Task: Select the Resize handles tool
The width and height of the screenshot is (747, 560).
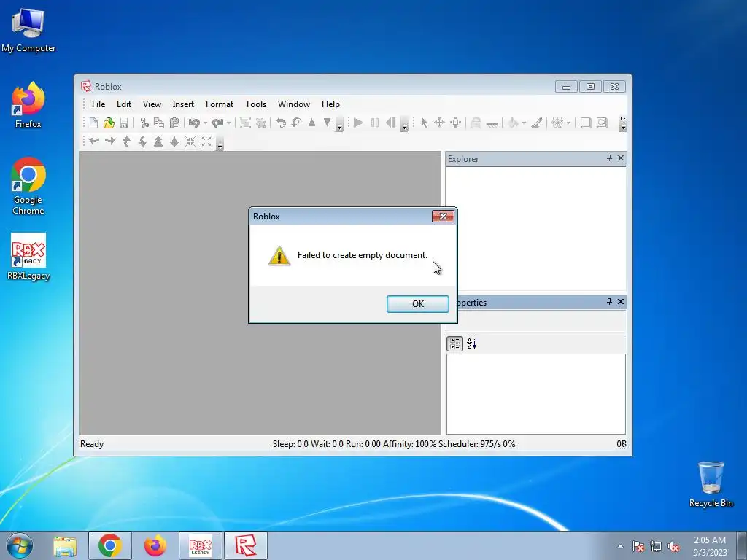Action: [x=455, y=122]
